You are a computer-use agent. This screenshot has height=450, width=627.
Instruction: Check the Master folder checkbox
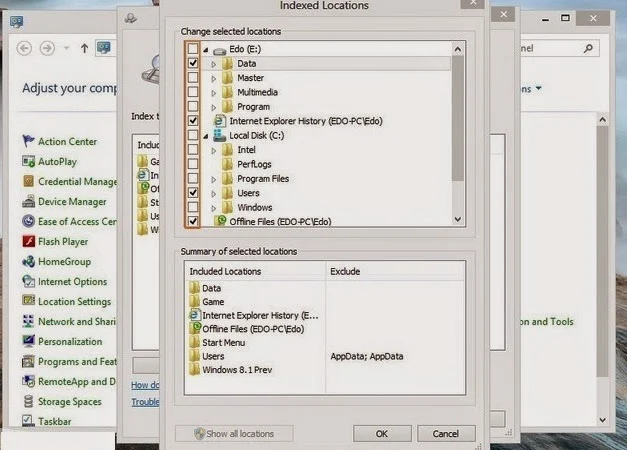point(193,78)
